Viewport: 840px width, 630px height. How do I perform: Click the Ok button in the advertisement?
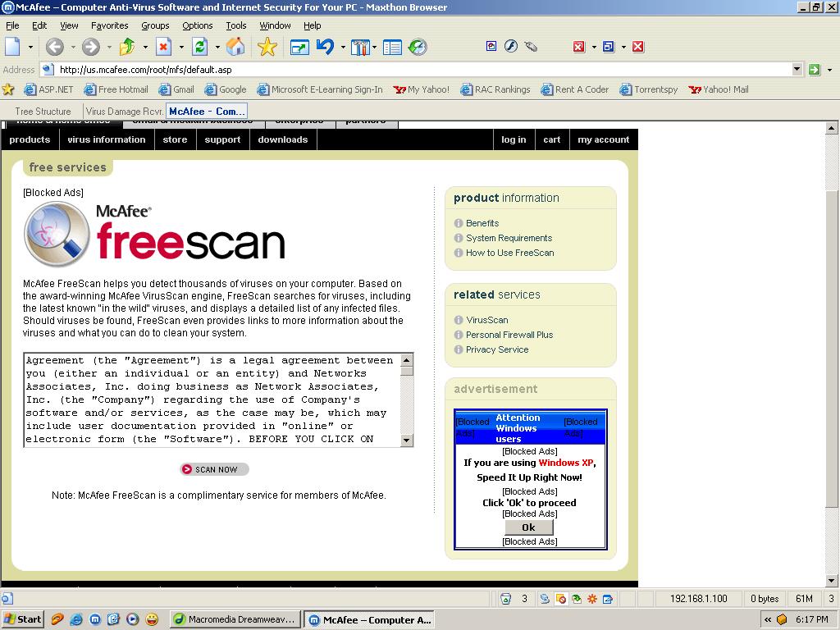click(529, 527)
